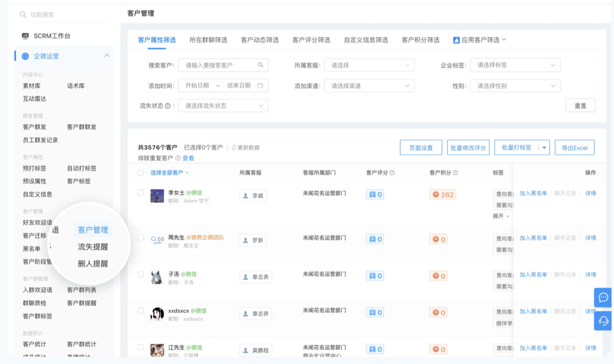The width and height of the screenshot is (614, 364).
Task: Click the help icon next to 客户评分 header
Action: tap(392, 172)
